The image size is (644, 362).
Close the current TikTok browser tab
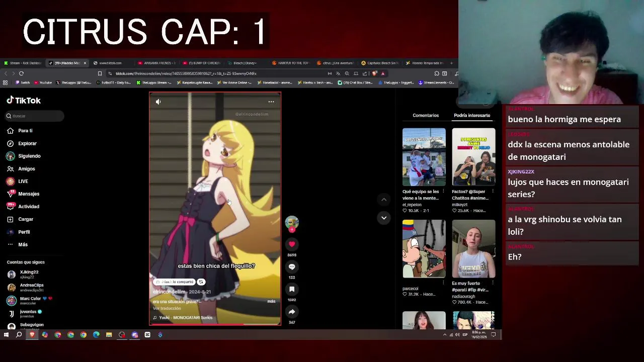coord(85,63)
